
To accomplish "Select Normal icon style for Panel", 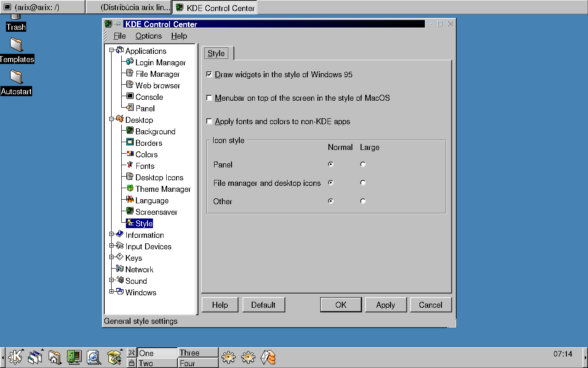I will pos(331,164).
